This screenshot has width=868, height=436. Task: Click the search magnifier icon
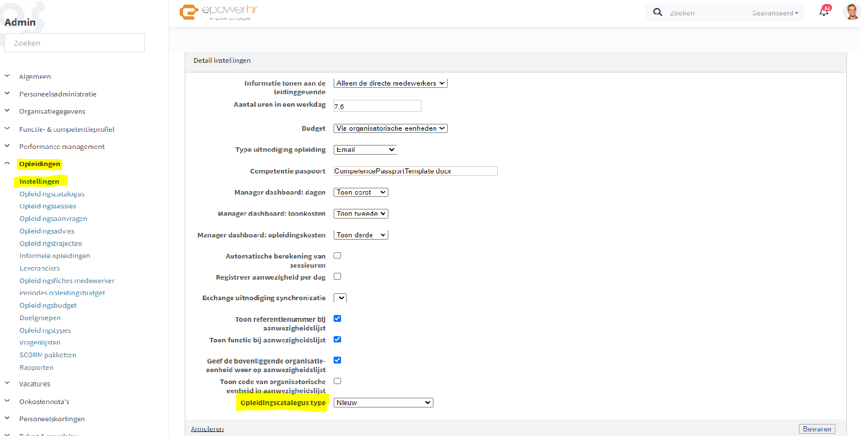658,13
